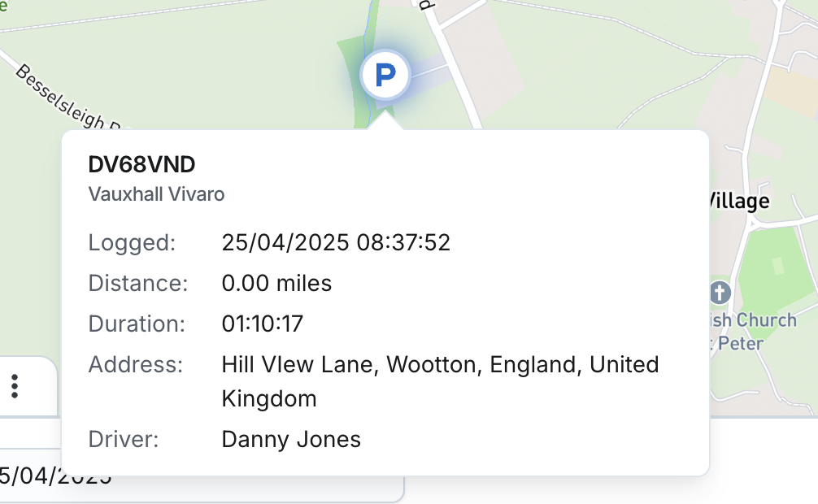Image resolution: width=818 pixels, height=504 pixels.
Task: Select the DV68VND registration heading
Action: point(141,165)
